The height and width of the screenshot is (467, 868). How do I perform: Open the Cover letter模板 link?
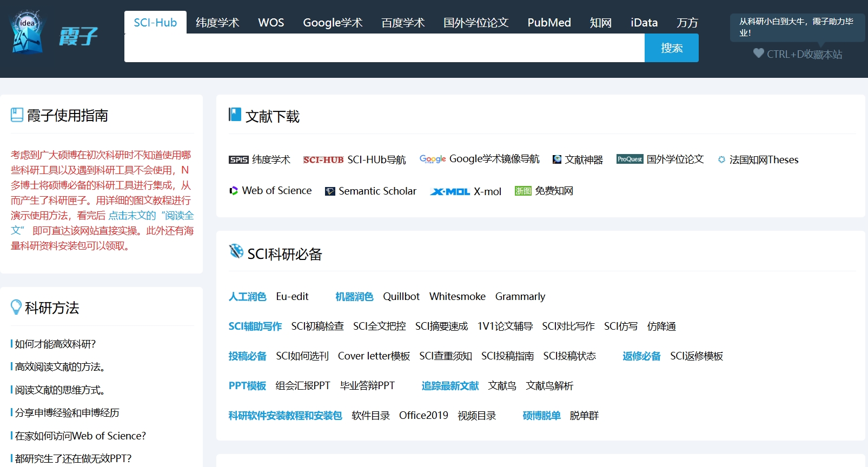point(374,356)
